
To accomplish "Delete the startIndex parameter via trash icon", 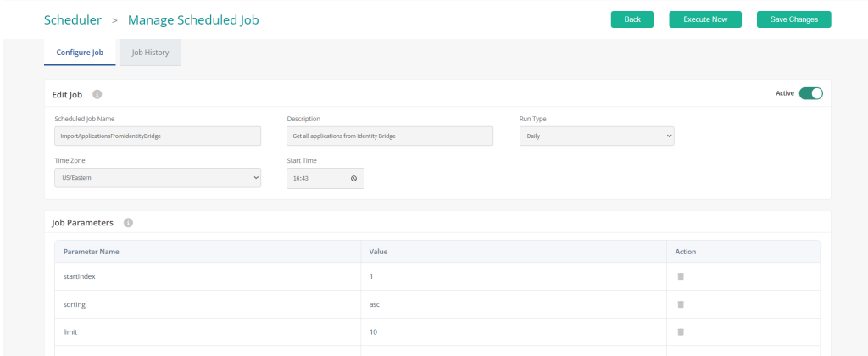I will point(681,276).
